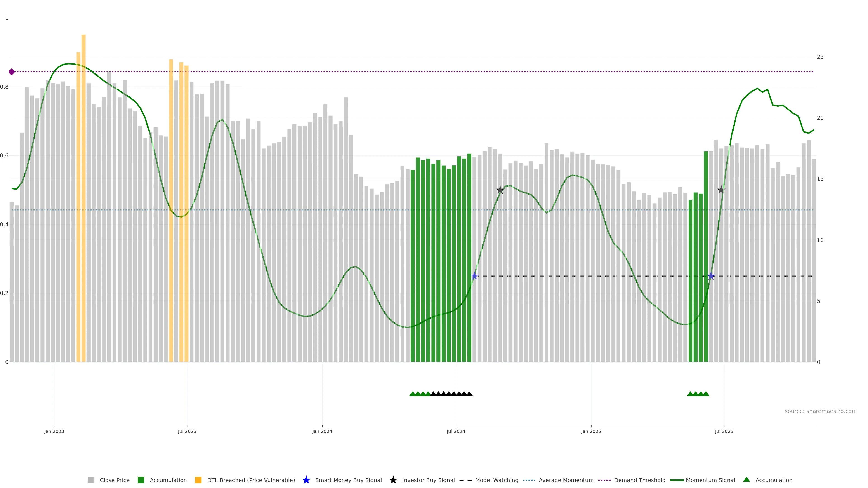The width and height of the screenshot is (868, 488).
Task: Toggle the Model Watching dashed legend
Action: [466, 480]
